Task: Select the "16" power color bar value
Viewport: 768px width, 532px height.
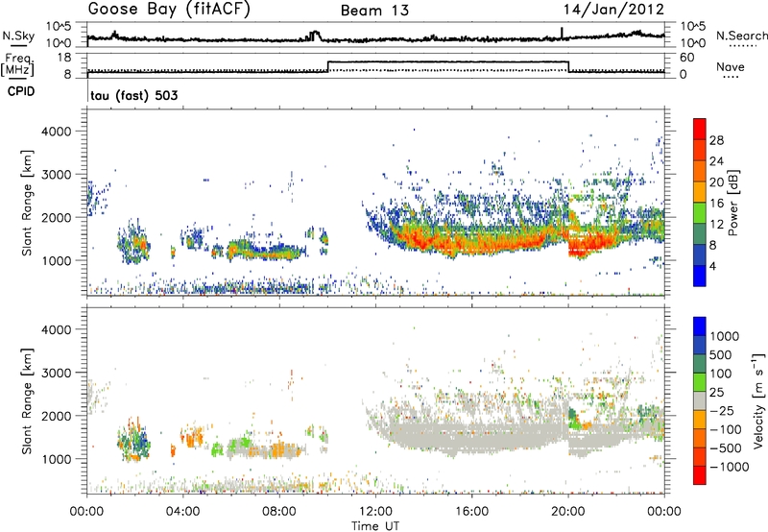Action: click(716, 204)
